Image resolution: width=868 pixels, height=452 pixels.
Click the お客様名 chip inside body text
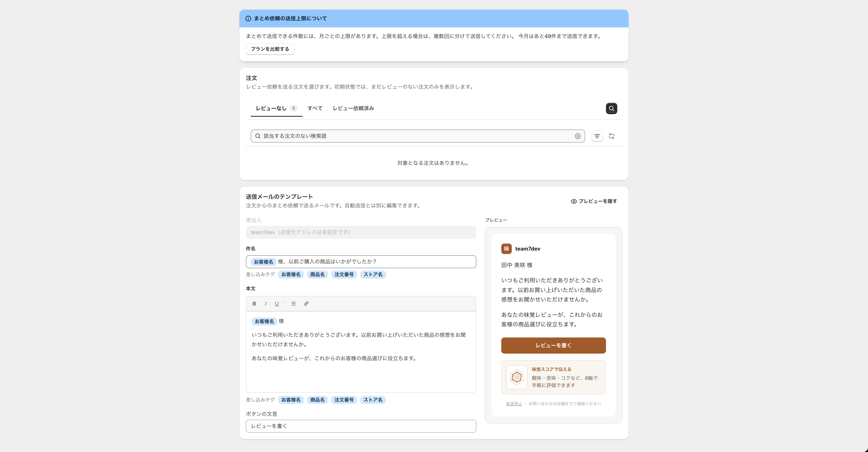264,321
